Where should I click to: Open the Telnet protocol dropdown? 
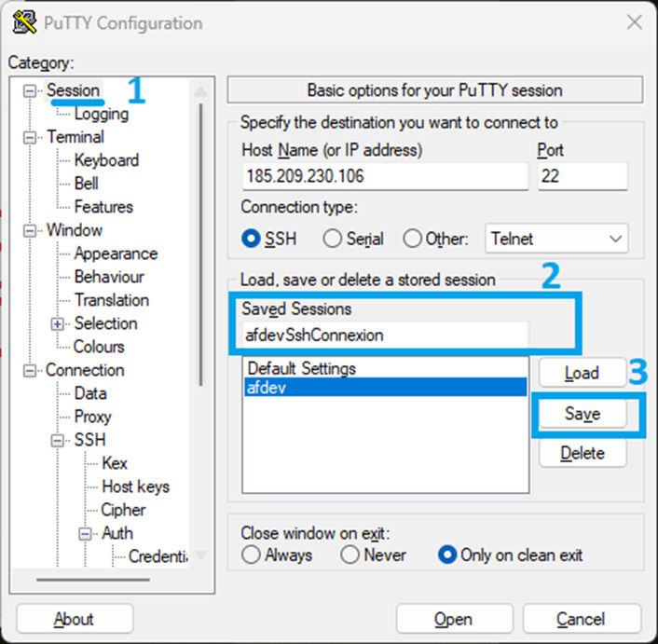556,239
